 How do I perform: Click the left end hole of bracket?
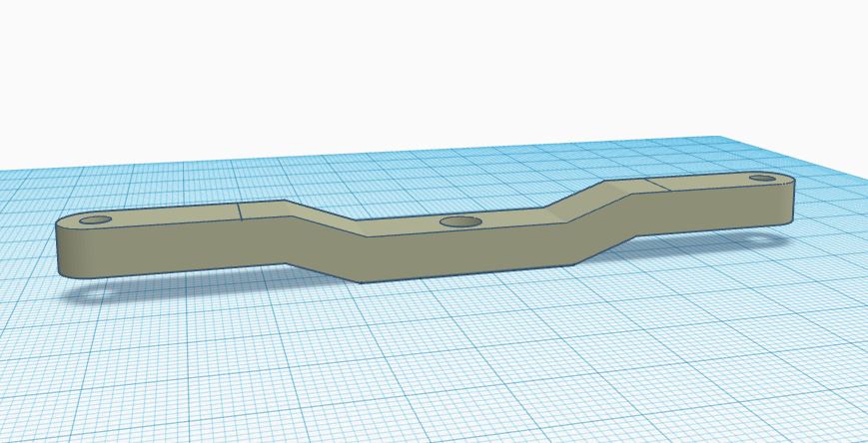tap(95, 221)
